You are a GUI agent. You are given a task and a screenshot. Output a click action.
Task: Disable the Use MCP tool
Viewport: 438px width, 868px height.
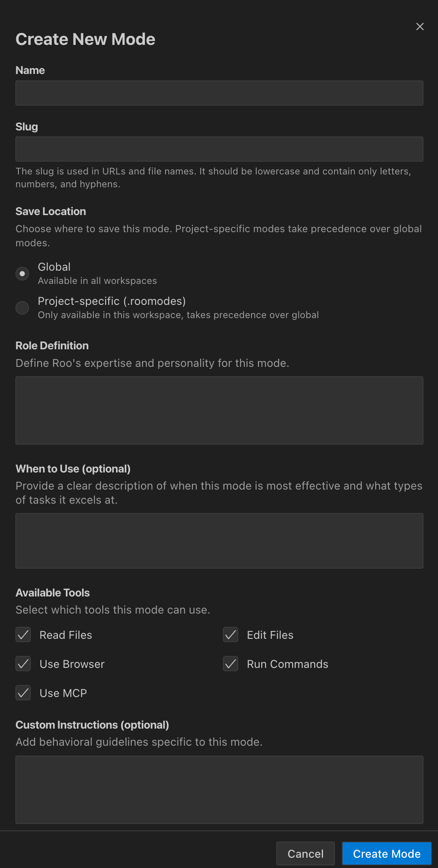tap(23, 693)
